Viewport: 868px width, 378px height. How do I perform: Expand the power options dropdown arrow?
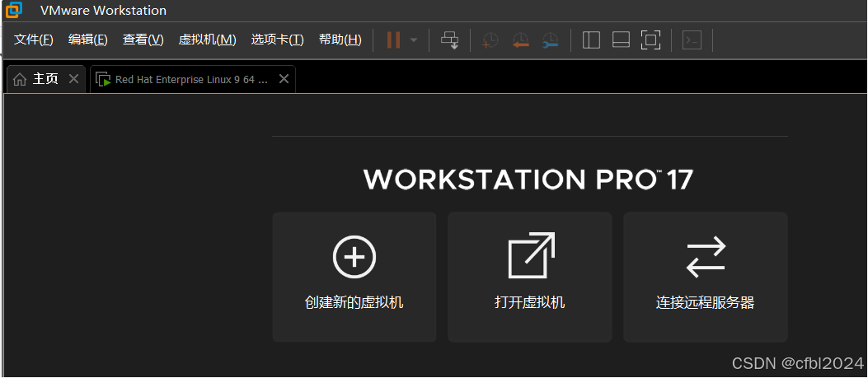(414, 40)
